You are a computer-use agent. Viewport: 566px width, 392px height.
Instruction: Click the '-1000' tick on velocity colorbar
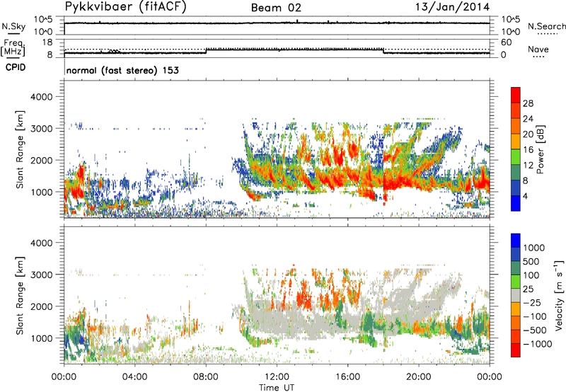pyautogui.click(x=537, y=344)
